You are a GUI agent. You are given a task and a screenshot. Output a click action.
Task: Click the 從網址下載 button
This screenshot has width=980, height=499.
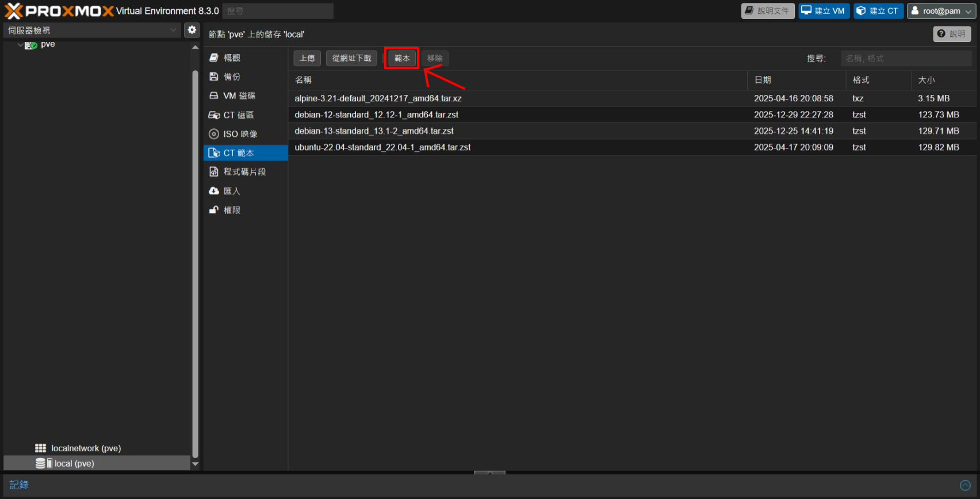(351, 58)
